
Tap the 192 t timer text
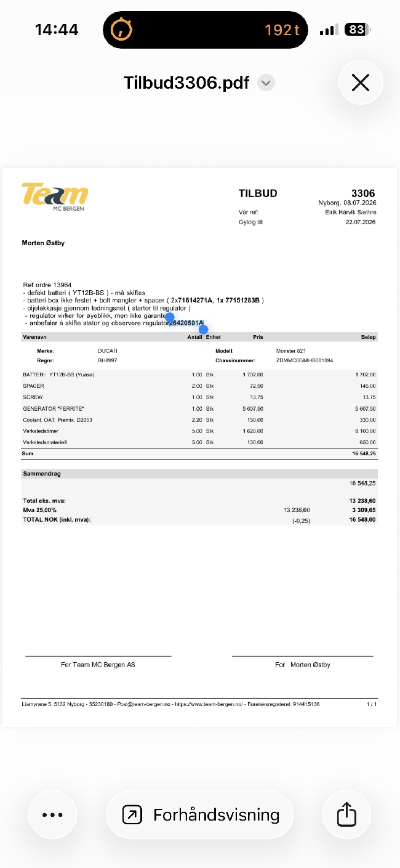pos(282,30)
